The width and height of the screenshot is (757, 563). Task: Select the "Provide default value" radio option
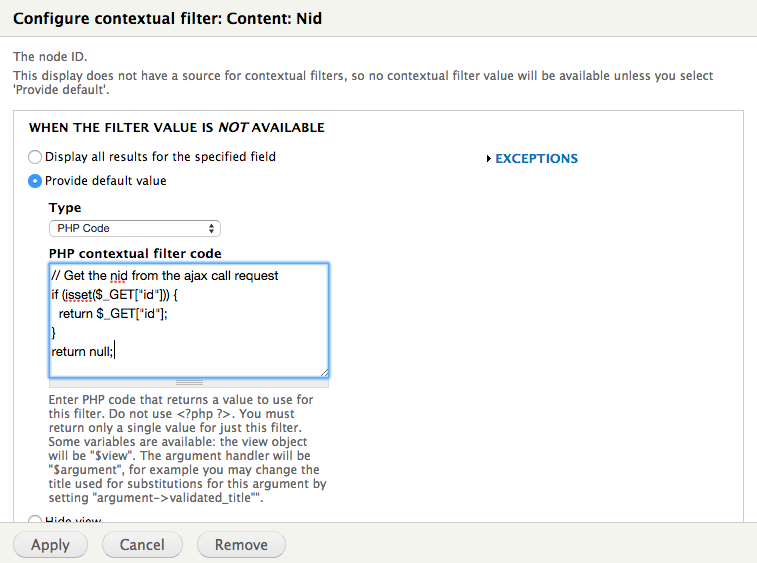[36, 181]
